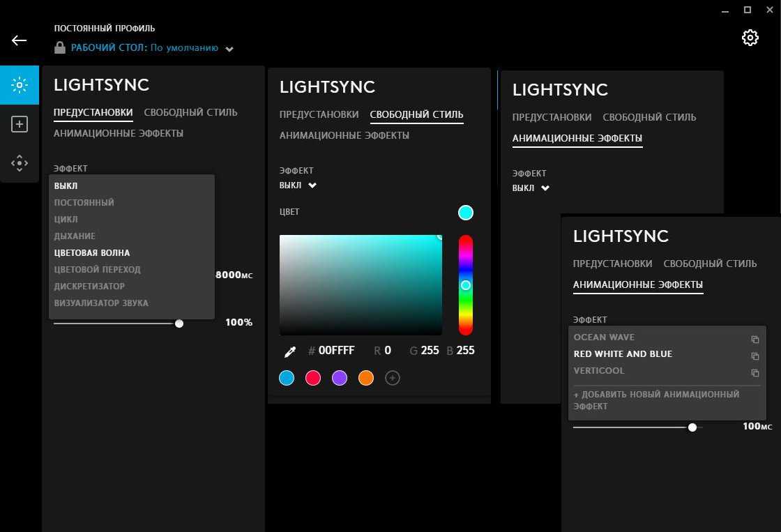Click the 8000мс rate value

234,275
